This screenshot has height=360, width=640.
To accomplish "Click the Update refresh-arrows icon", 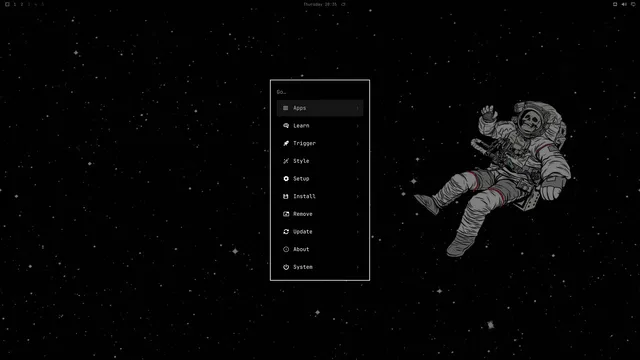I will pos(286,231).
